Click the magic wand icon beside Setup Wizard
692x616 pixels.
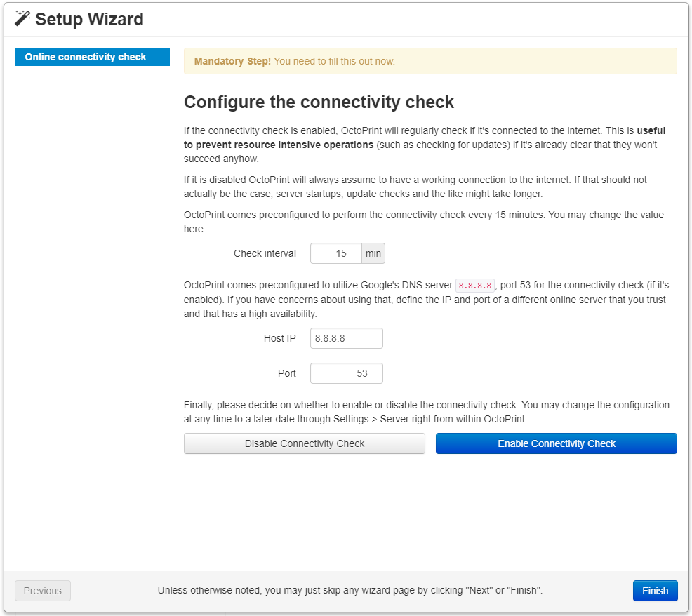pos(22,18)
